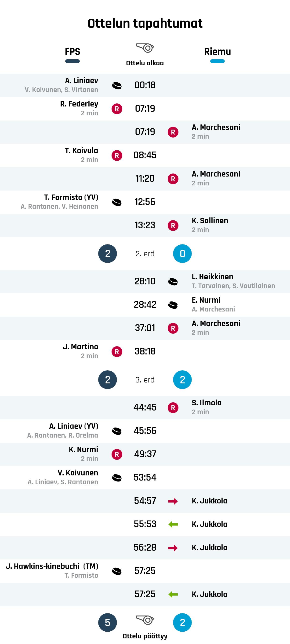Image resolution: width=290 pixels, height=644 pixels.
Task: Click the light blue bar under Riemu
Action: click(x=217, y=61)
